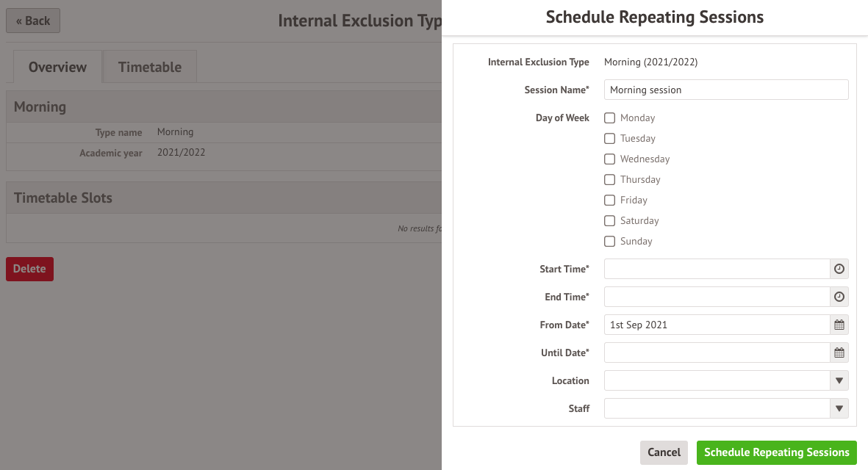Open the Start Time clock picker icon

coord(839,269)
